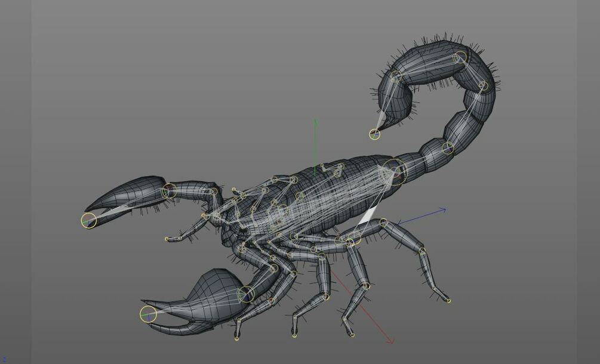Select the large tail base joint circle
Viewport: 600px width, 364px height.
(395, 172)
